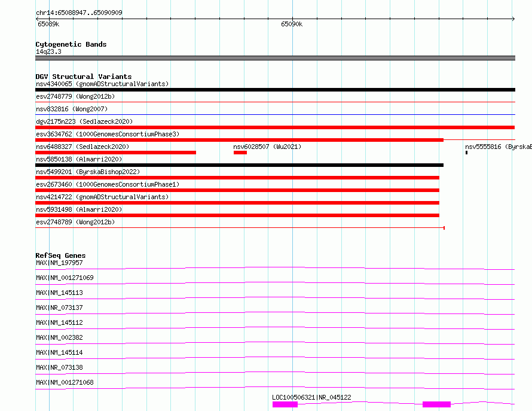
Task: Open variant nsv6488327 (Sedlazeck2020) label
Action: (82, 147)
